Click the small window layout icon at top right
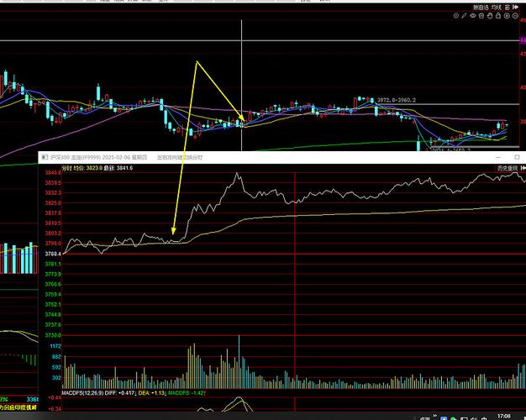The image size is (526, 420). [508, 7]
